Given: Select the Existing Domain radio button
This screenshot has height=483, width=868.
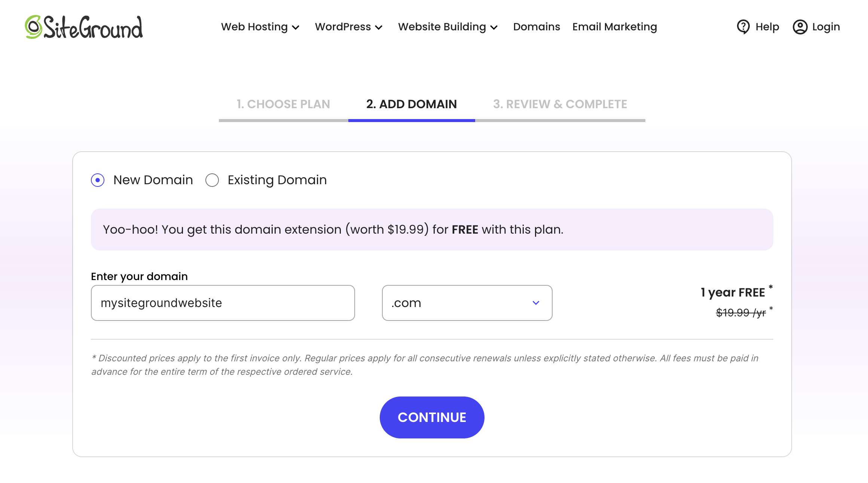Looking at the screenshot, I should click(212, 180).
